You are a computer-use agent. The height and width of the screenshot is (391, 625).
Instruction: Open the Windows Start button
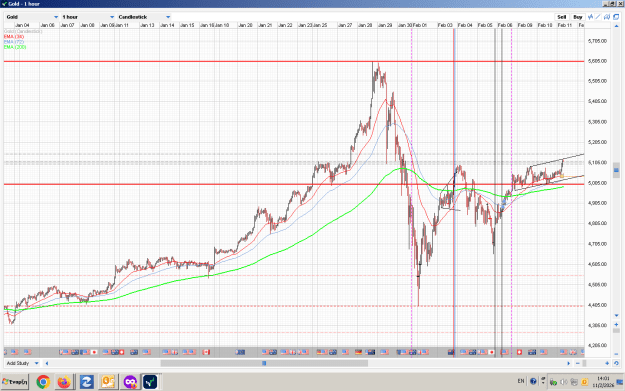point(15,382)
